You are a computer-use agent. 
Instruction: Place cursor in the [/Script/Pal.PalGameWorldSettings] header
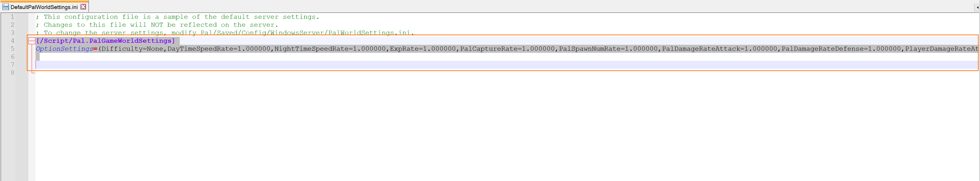click(x=105, y=41)
